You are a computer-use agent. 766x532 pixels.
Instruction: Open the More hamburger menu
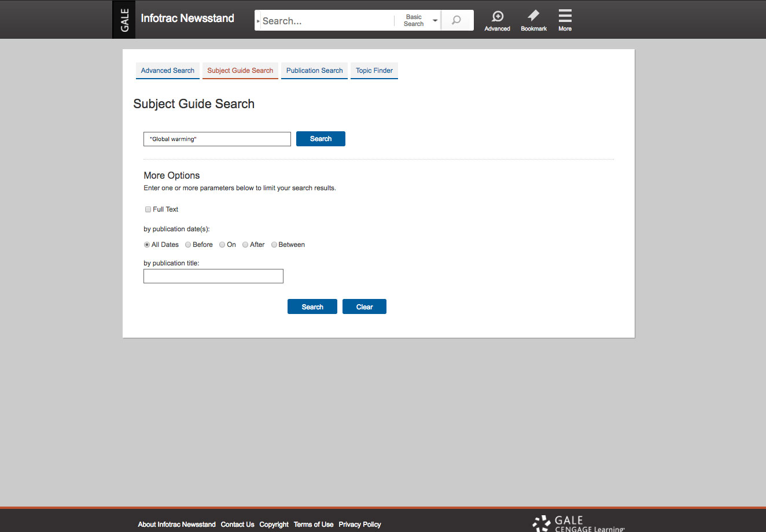click(565, 21)
